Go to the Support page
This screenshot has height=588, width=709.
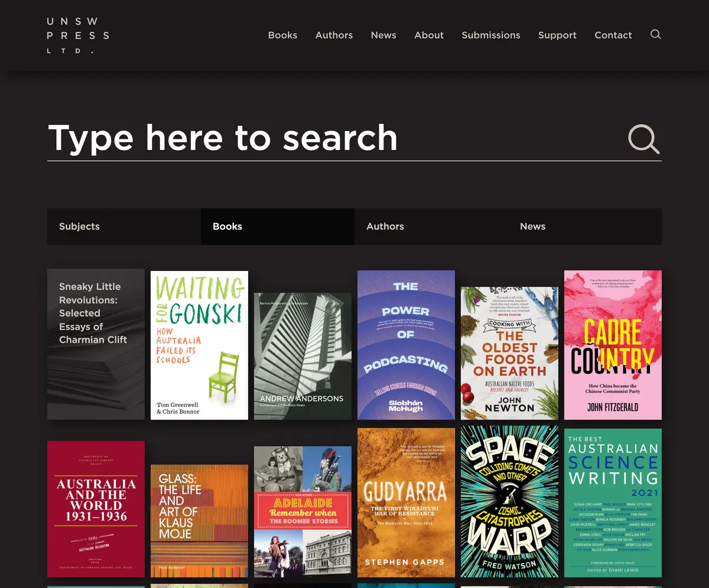pyautogui.click(x=557, y=35)
